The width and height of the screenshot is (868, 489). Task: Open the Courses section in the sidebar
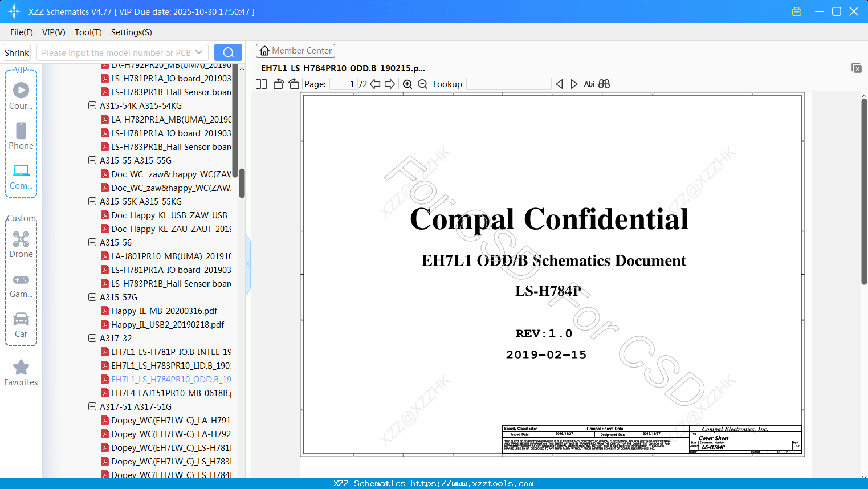click(x=21, y=96)
